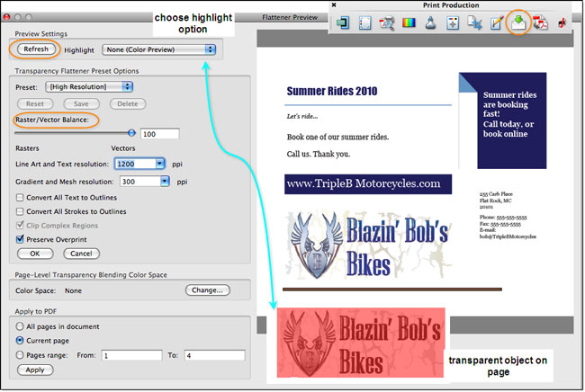The height and width of the screenshot is (392, 585).
Task: Click the To page number field
Action: 215,355
